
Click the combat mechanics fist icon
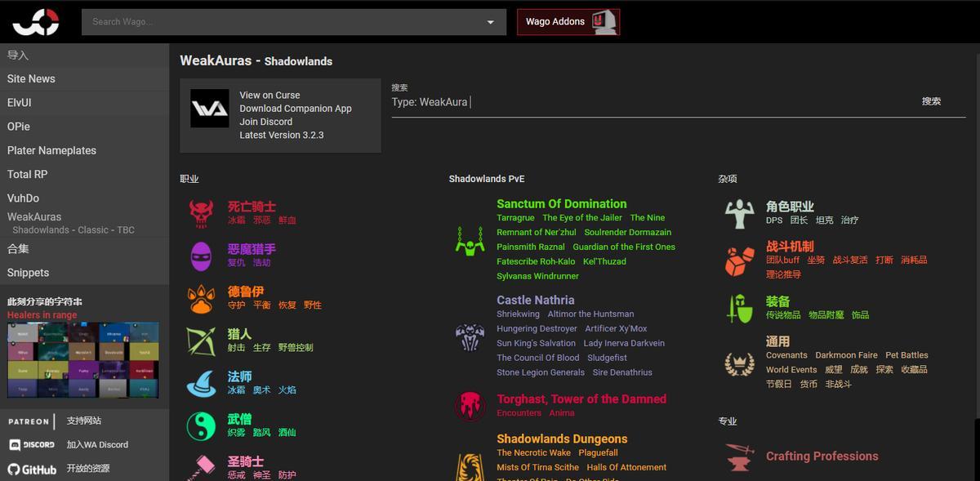point(739,261)
